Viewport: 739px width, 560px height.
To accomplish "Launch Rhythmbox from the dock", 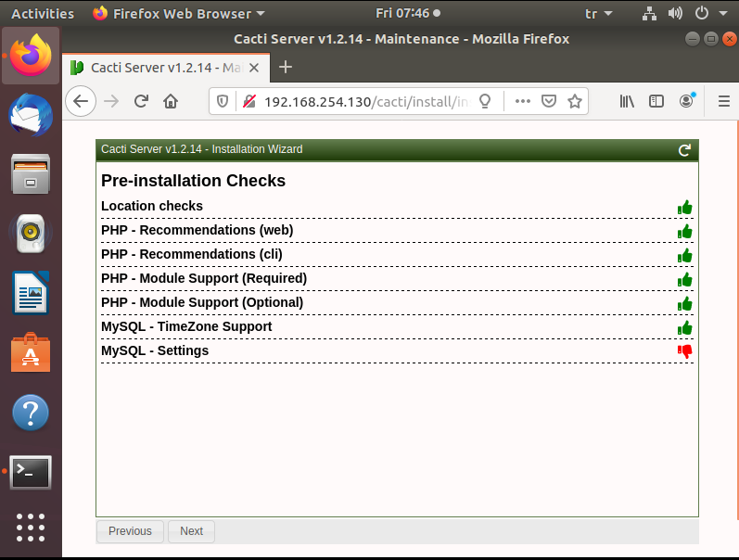I will click(x=31, y=233).
